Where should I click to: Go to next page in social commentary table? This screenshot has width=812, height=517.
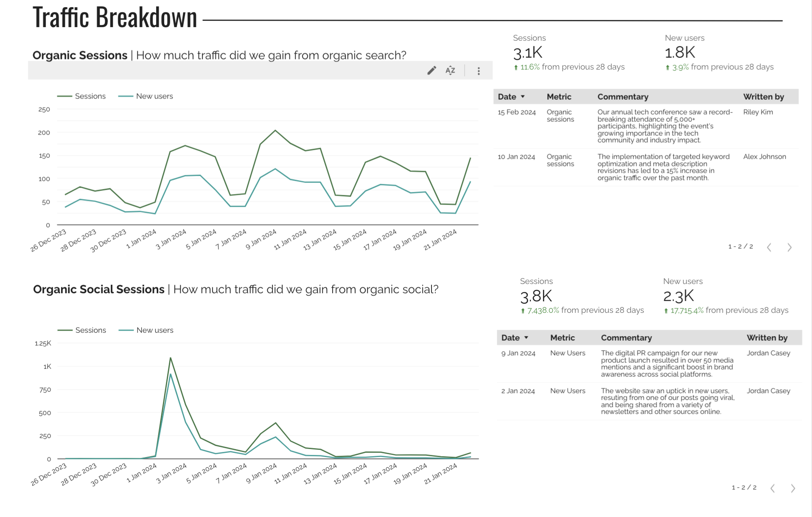point(792,488)
